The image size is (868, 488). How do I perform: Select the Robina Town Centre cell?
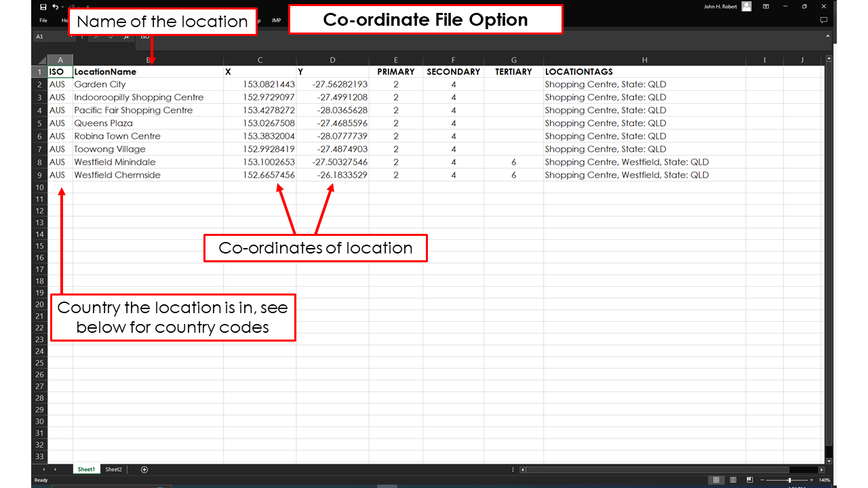pos(148,136)
